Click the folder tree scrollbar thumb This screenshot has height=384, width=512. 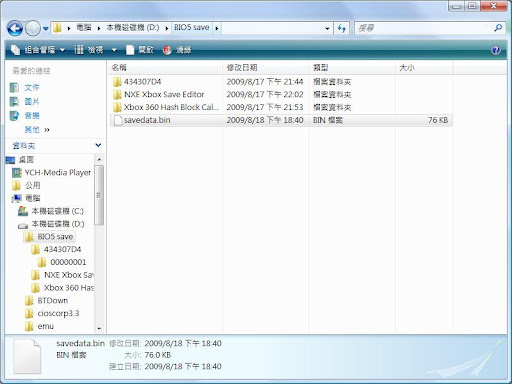pyautogui.click(x=99, y=195)
